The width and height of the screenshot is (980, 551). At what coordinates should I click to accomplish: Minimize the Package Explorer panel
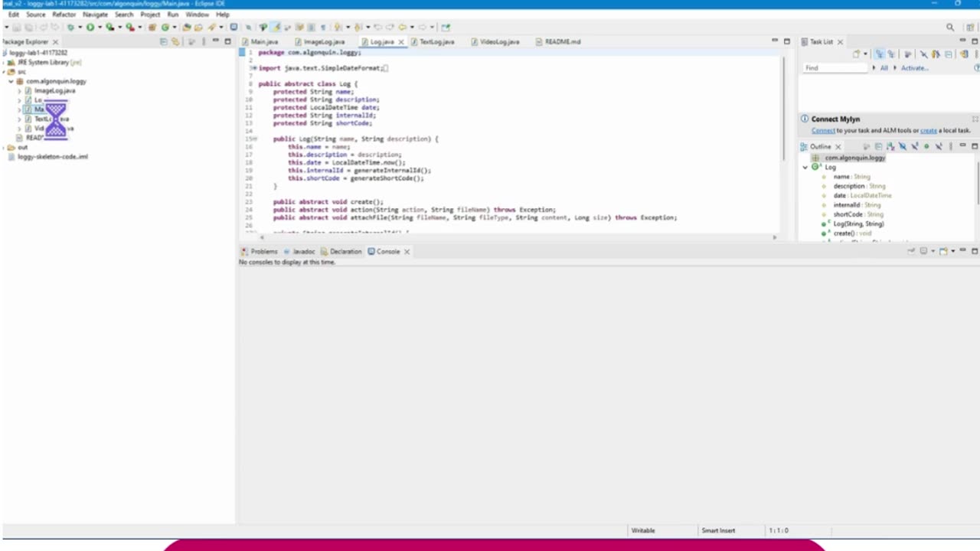(x=216, y=41)
